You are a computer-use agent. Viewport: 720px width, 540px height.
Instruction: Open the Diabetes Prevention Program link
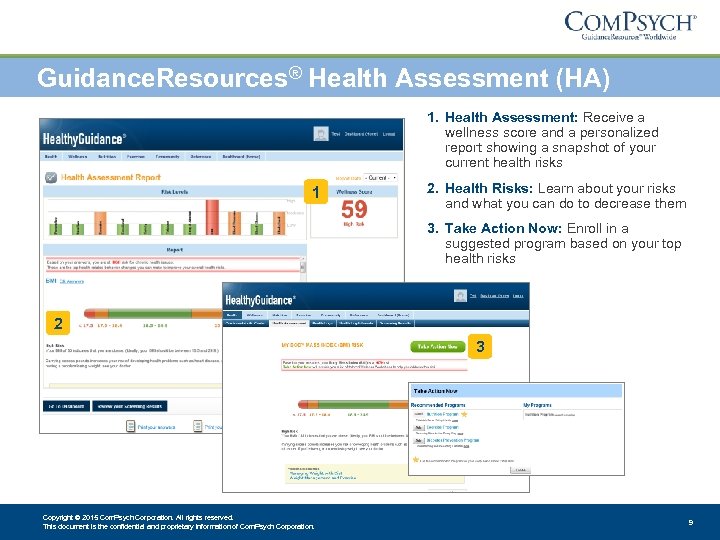tap(453, 440)
